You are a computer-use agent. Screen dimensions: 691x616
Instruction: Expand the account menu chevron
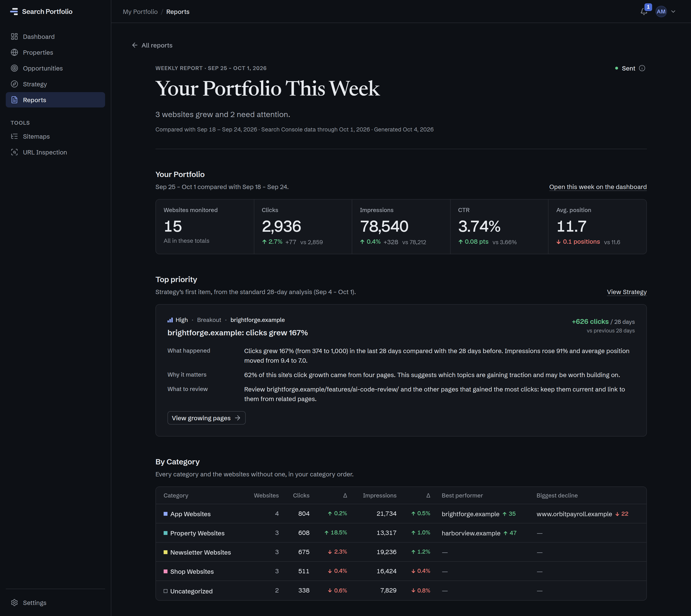click(673, 12)
